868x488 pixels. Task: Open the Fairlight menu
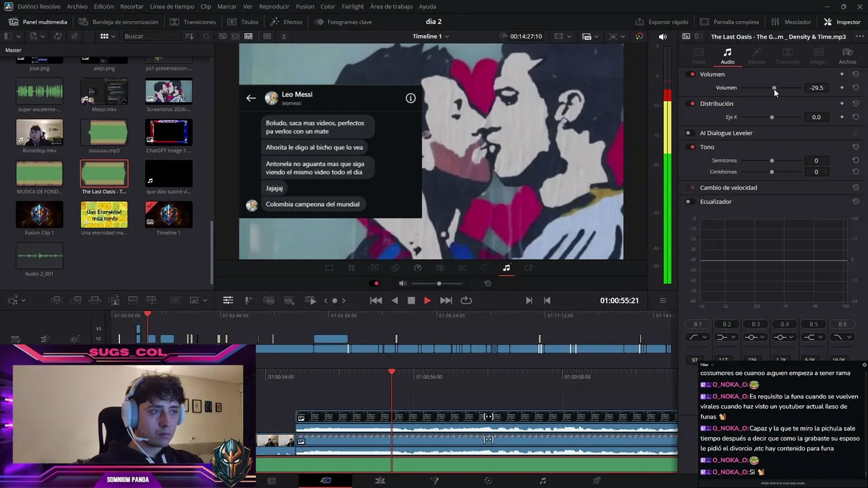tap(353, 6)
